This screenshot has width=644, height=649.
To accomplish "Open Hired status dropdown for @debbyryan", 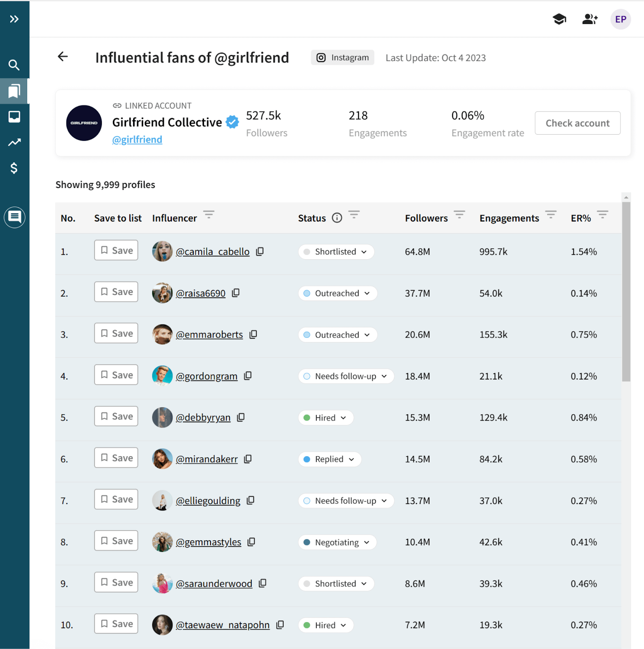I will coord(326,418).
